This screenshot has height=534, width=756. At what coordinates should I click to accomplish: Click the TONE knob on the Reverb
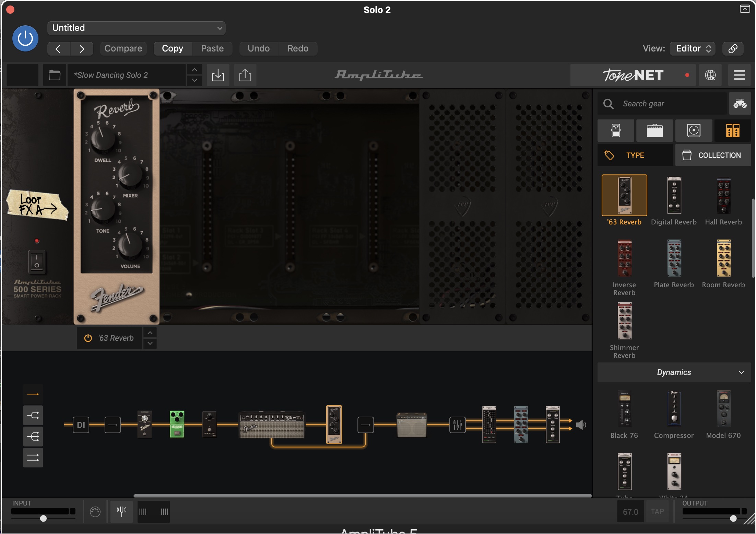click(x=103, y=210)
